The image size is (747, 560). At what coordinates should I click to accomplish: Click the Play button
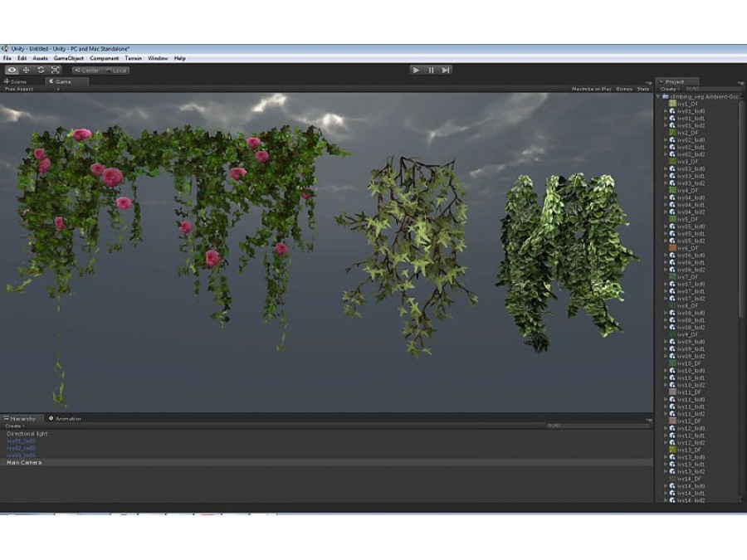pyautogui.click(x=416, y=70)
